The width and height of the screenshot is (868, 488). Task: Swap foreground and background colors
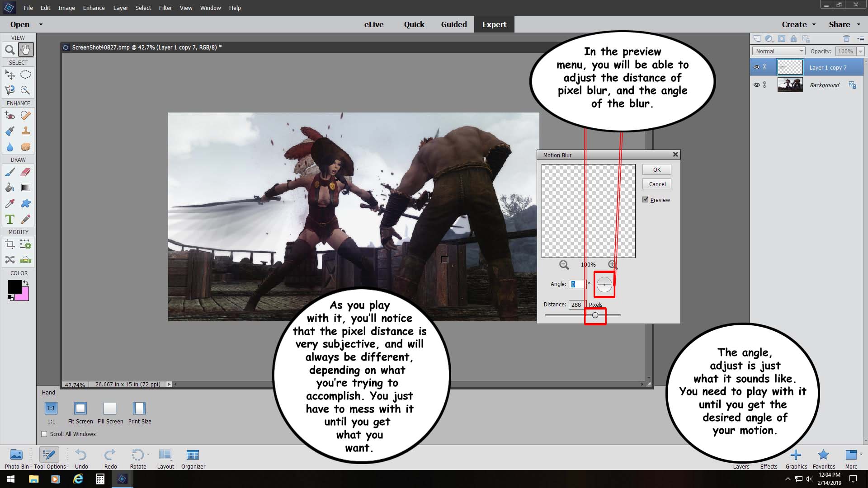point(26,283)
